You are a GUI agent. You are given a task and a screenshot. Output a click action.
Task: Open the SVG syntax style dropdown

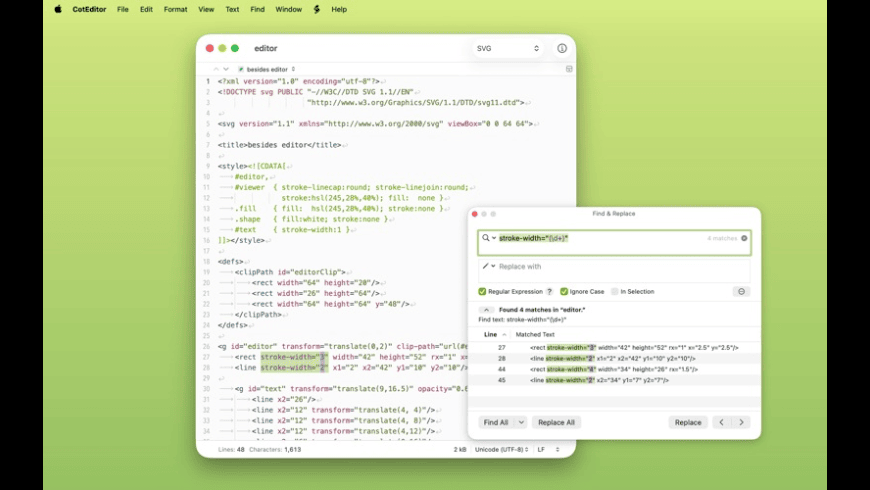pos(507,48)
